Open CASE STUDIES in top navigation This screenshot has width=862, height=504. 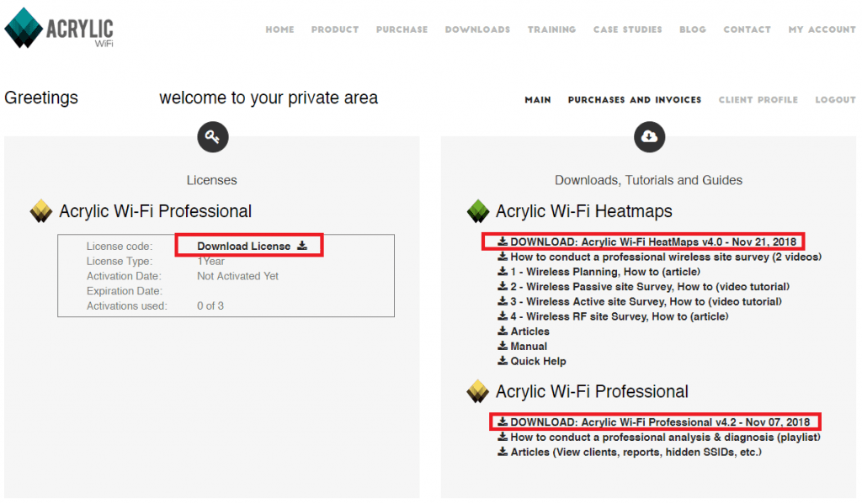click(628, 29)
